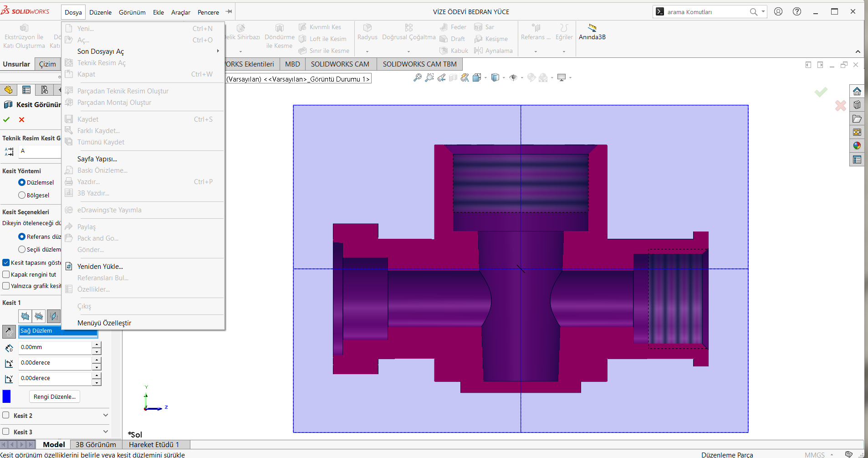868x458 pixels.
Task: Switch to the SOLIDWORKS CAM tab
Action: point(340,64)
